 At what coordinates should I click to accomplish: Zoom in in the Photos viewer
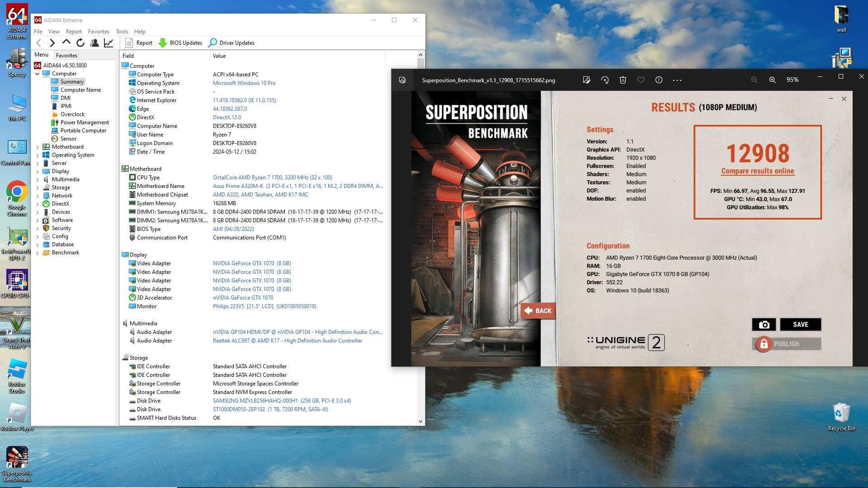tap(773, 80)
